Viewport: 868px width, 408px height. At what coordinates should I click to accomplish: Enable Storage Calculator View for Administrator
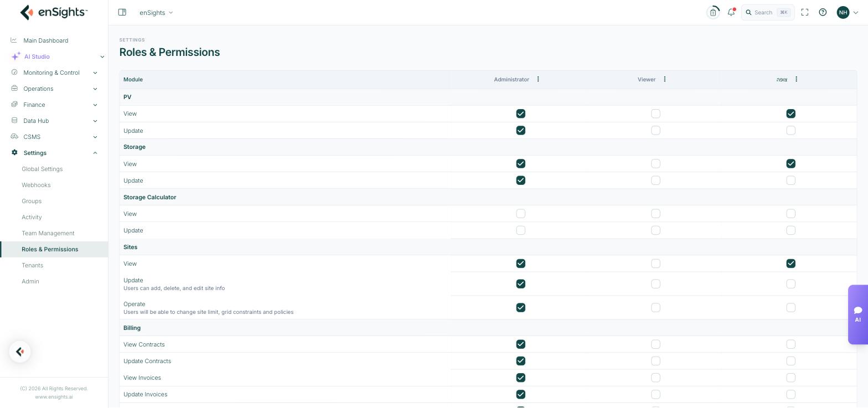(520, 214)
